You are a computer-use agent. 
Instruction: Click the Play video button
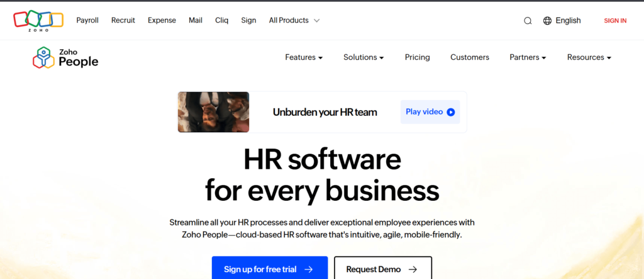click(x=430, y=112)
